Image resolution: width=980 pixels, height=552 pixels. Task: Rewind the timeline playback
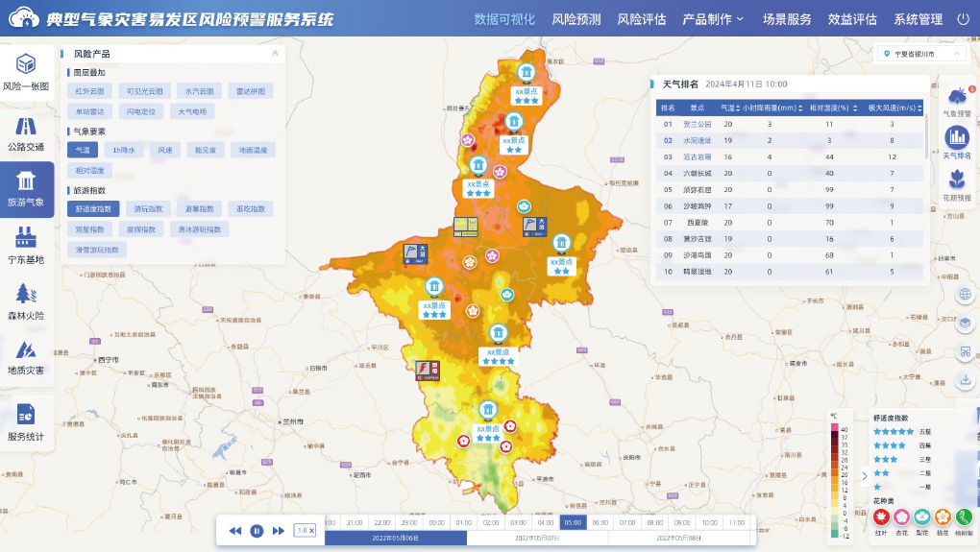point(235,531)
